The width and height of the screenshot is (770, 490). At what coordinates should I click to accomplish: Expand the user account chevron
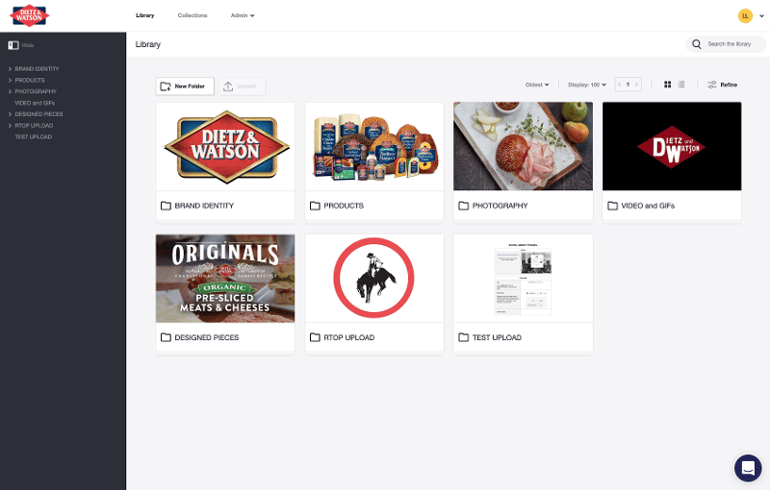[762, 16]
